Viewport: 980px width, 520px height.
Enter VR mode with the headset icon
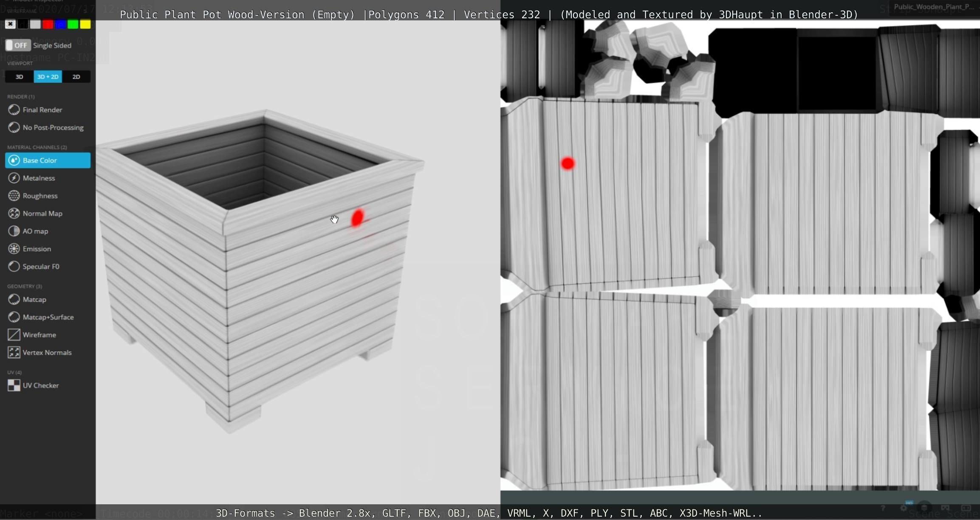click(x=945, y=508)
